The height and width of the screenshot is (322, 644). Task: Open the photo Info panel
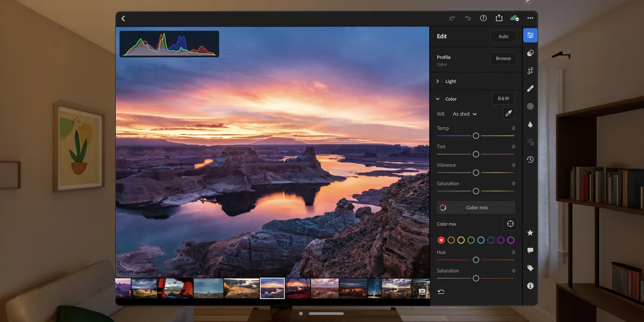pos(530,285)
